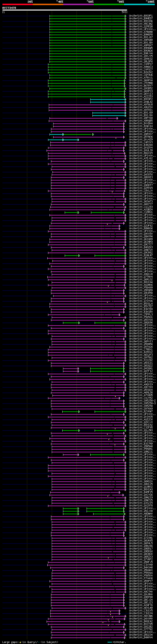Open hit UniRef100_A9TWJ8
Screen dimensions: 157x644
pyautogui.click(x=141, y=105)
